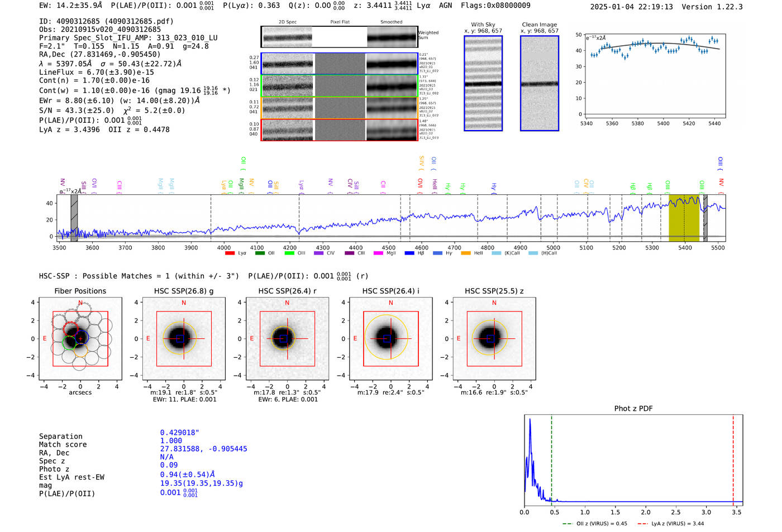Click the Weighted Sum 2D spectrum strip
782x532 pixels.
(x=339, y=37)
